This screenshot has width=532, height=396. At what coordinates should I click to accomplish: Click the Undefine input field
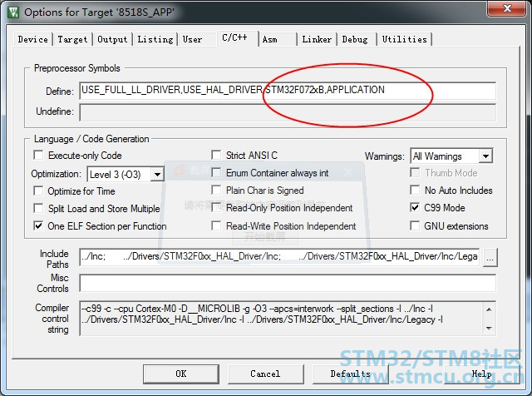(x=288, y=112)
